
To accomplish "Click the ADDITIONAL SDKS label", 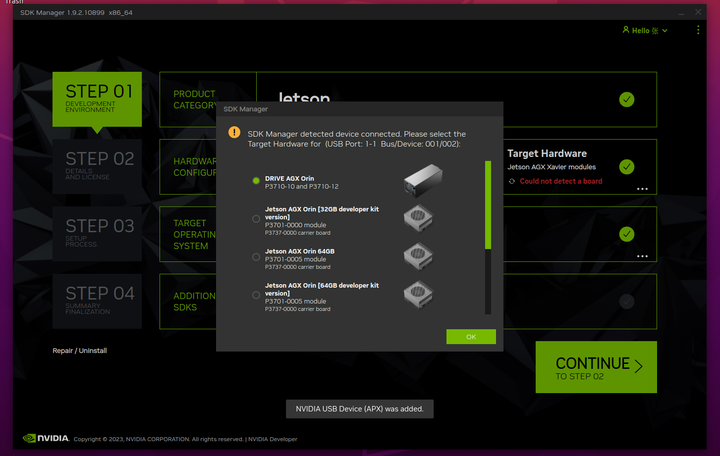I will (x=194, y=302).
